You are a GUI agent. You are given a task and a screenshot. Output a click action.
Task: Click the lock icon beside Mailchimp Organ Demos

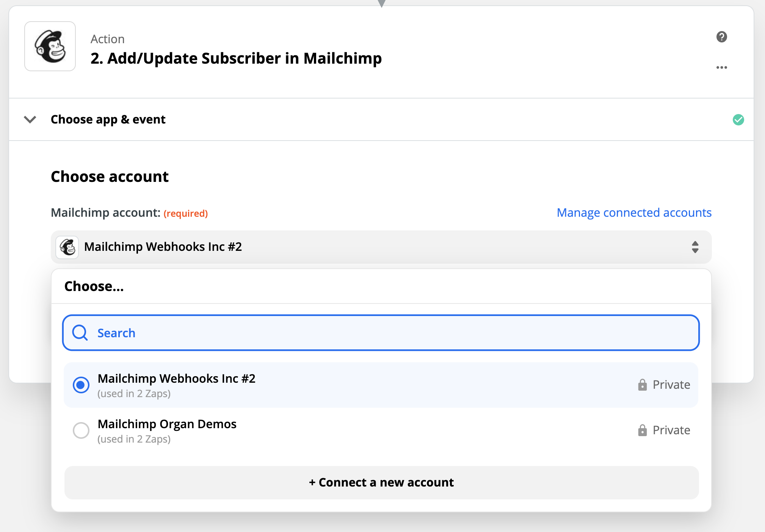(x=642, y=430)
